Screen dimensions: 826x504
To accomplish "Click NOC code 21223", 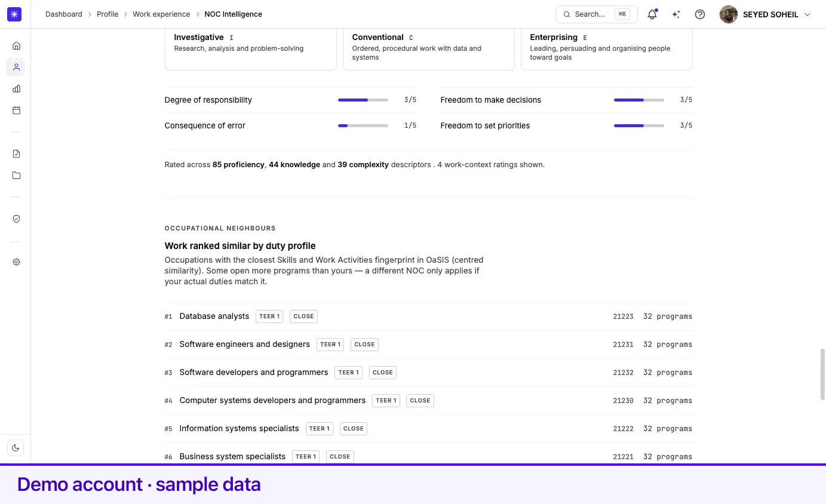I will coord(623,316).
